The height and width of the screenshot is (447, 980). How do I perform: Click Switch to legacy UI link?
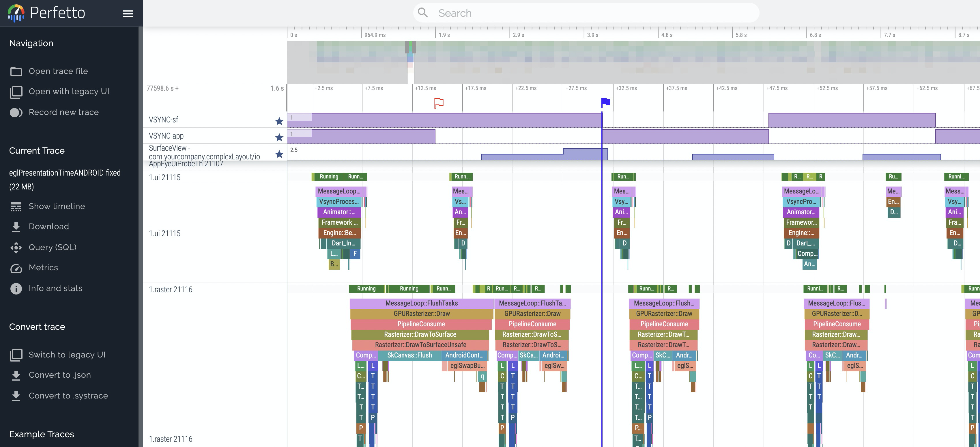[67, 355]
